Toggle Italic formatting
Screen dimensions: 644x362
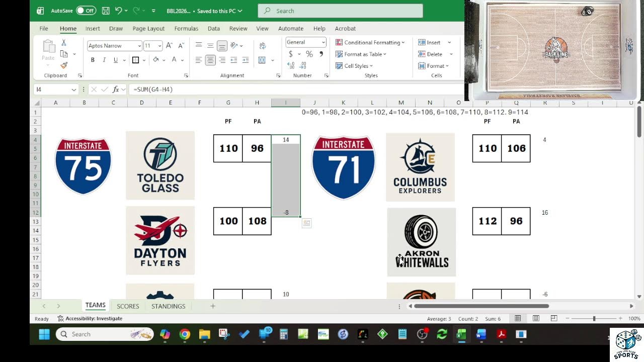(104, 60)
